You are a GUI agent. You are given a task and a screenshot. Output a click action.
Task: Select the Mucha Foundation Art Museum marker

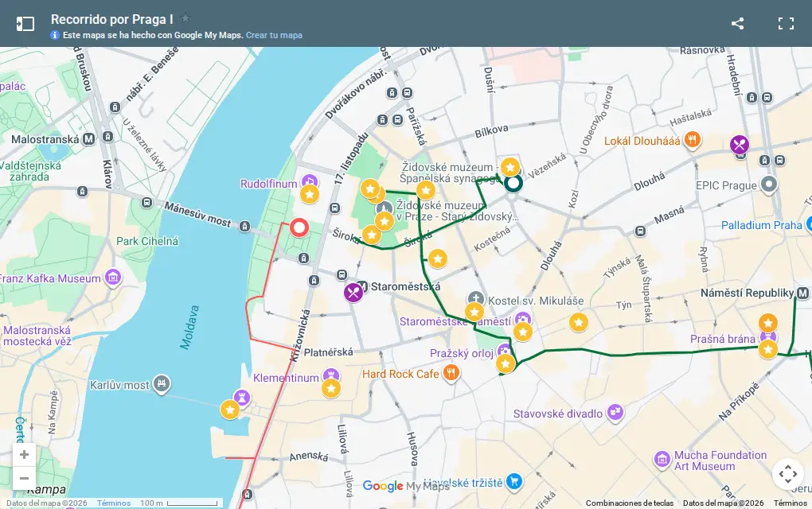click(x=662, y=460)
